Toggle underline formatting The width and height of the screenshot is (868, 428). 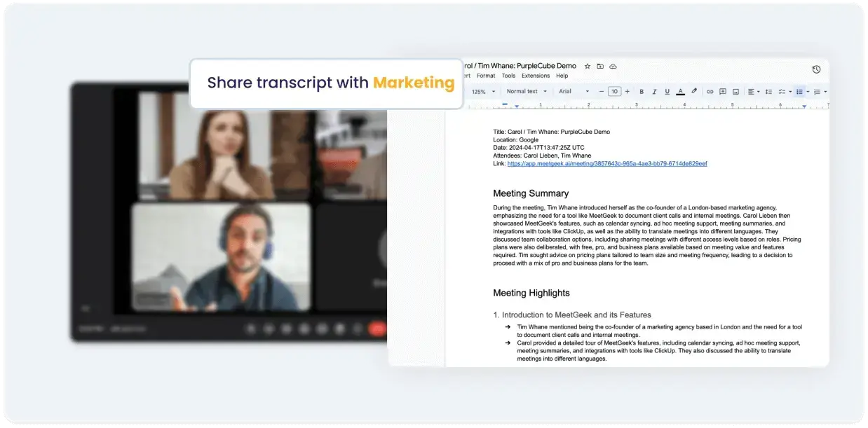667,91
